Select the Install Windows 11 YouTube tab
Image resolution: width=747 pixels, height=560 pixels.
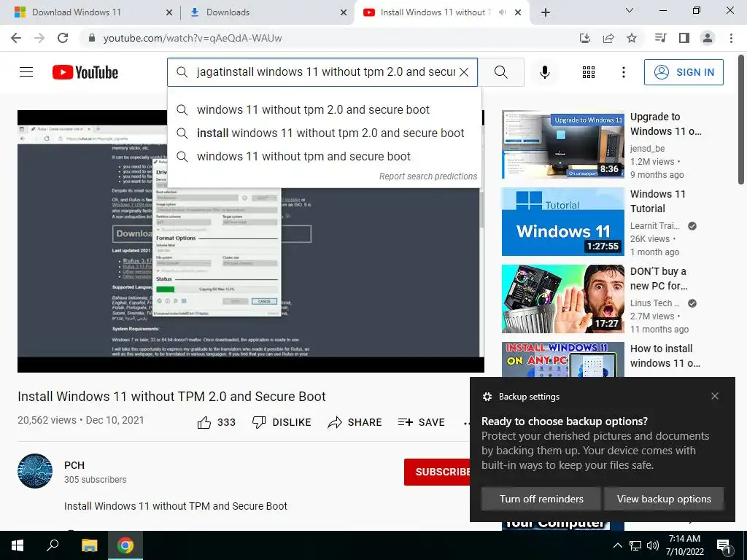443,12
